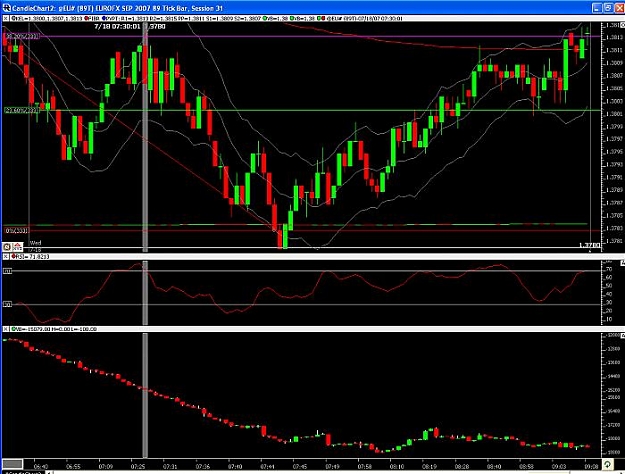Click the 7/18 07:30:01 cursor readout
The image size is (625, 474).
click(x=117, y=26)
